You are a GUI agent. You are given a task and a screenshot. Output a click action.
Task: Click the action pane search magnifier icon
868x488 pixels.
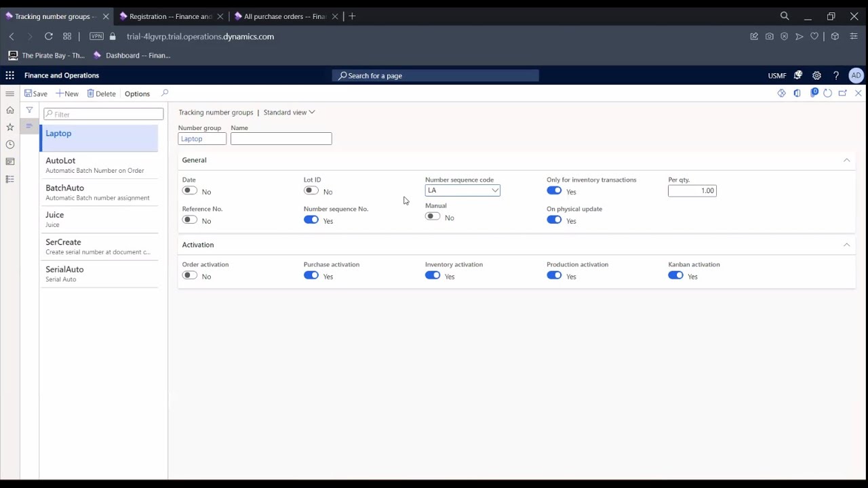[x=164, y=94]
